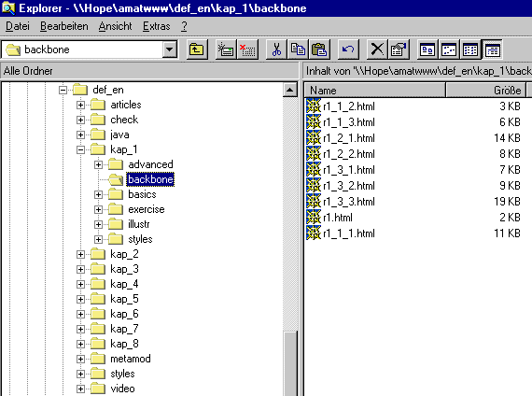Switch to List view mode
Viewport: 532px width, 396px height.
(x=470, y=49)
